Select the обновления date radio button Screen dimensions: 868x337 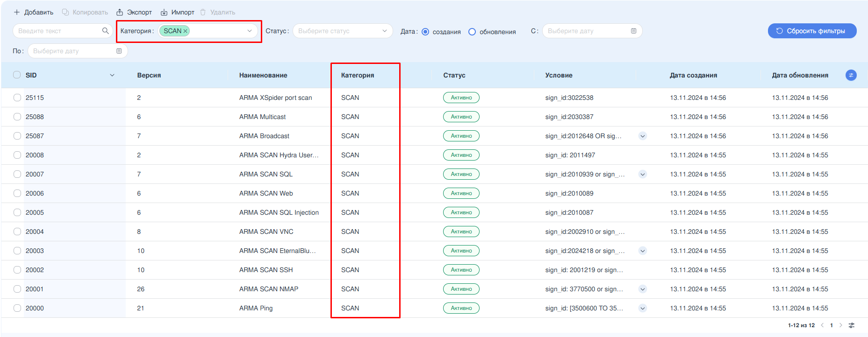[x=472, y=32]
